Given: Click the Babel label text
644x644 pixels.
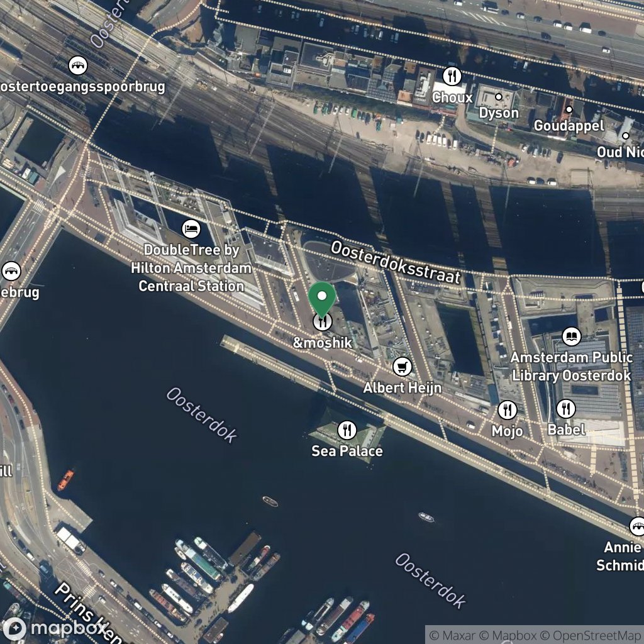Looking at the screenshot, I should [566, 430].
